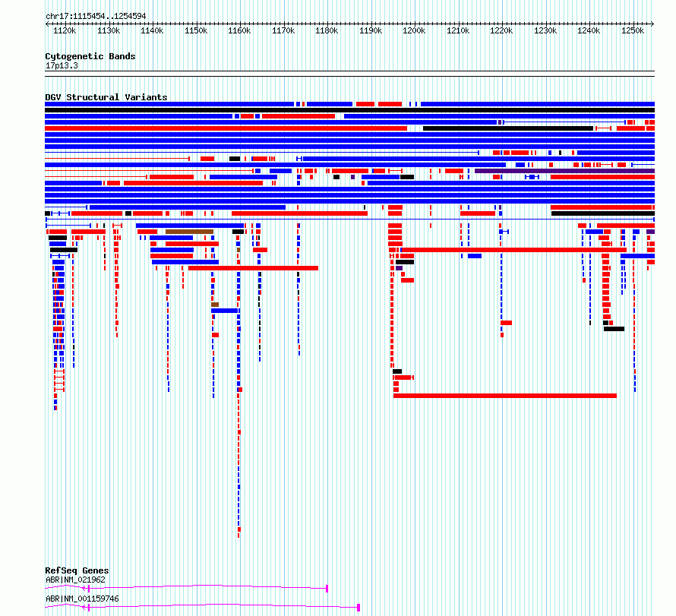
Task: Click the ABR|NM_001159746 gene label
Action: point(82,599)
